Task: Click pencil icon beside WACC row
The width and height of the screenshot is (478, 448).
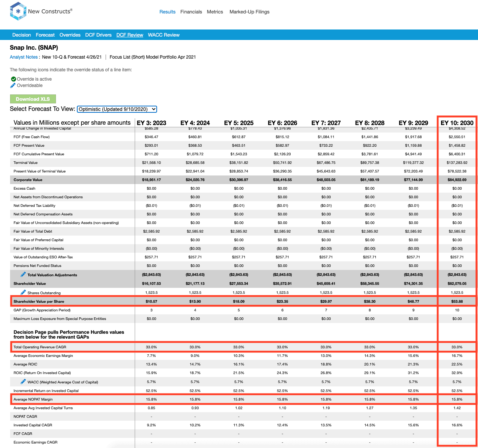Action: click(23, 382)
